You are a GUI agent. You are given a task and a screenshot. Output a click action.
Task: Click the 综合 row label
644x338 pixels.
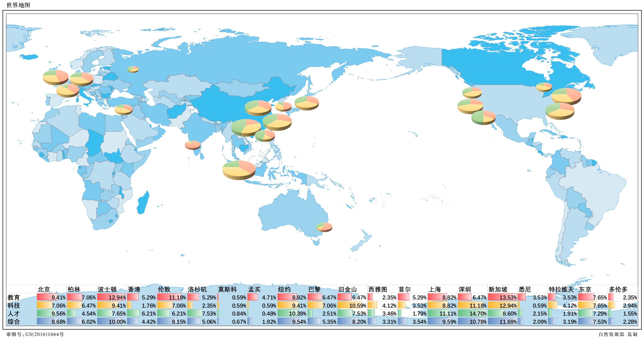coord(14,321)
